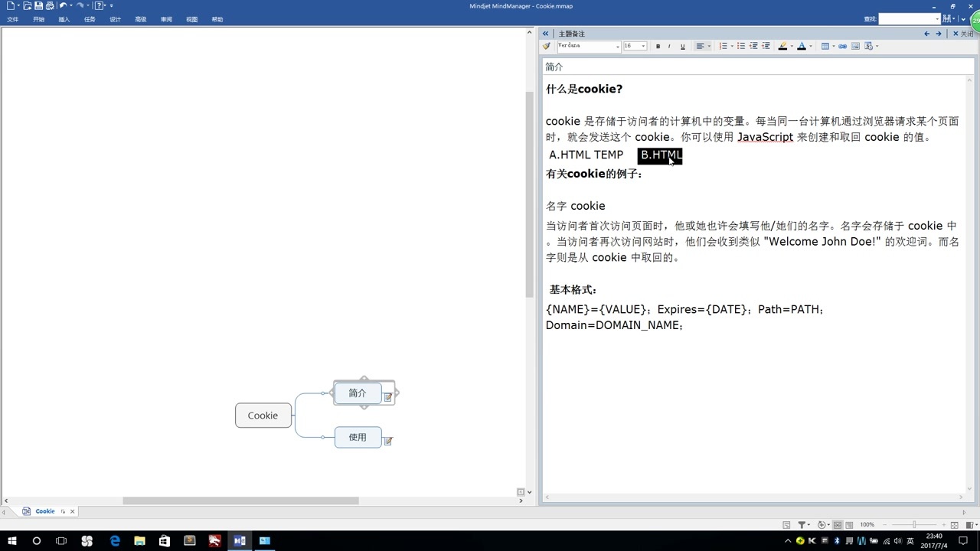Click the zoom out minus button
The height and width of the screenshot is (551, 980).
[x=885, y=525]
